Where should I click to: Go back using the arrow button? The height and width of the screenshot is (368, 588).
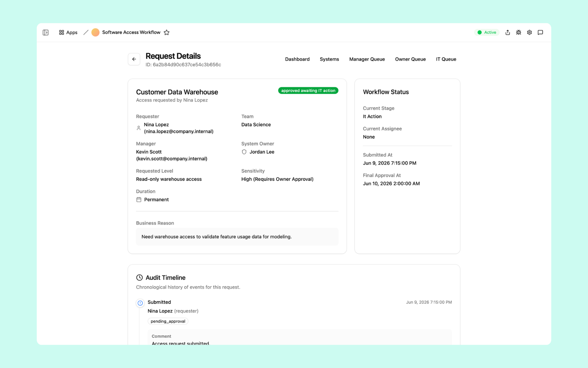click(x=134, y=59)
